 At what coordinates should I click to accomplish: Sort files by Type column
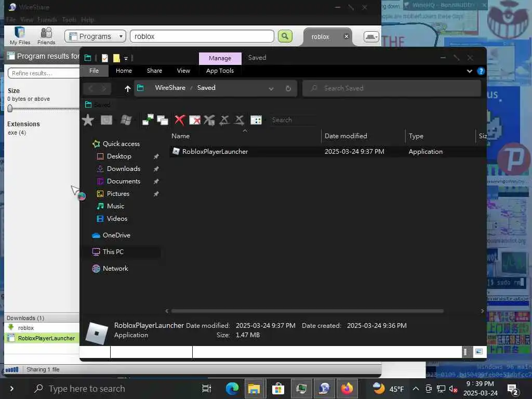pyautogui.click(x=416, y=136)
